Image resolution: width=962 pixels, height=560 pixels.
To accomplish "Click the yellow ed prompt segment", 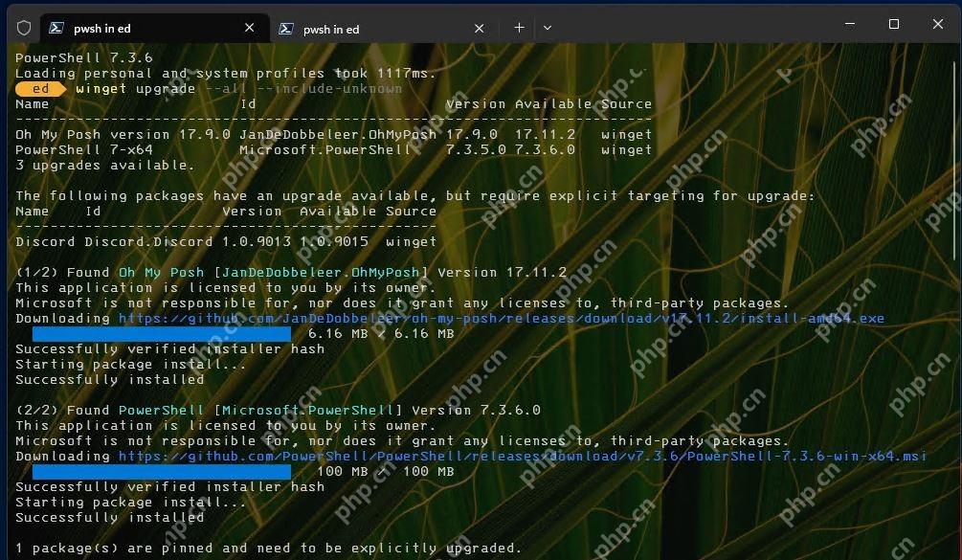I will 40,89.
